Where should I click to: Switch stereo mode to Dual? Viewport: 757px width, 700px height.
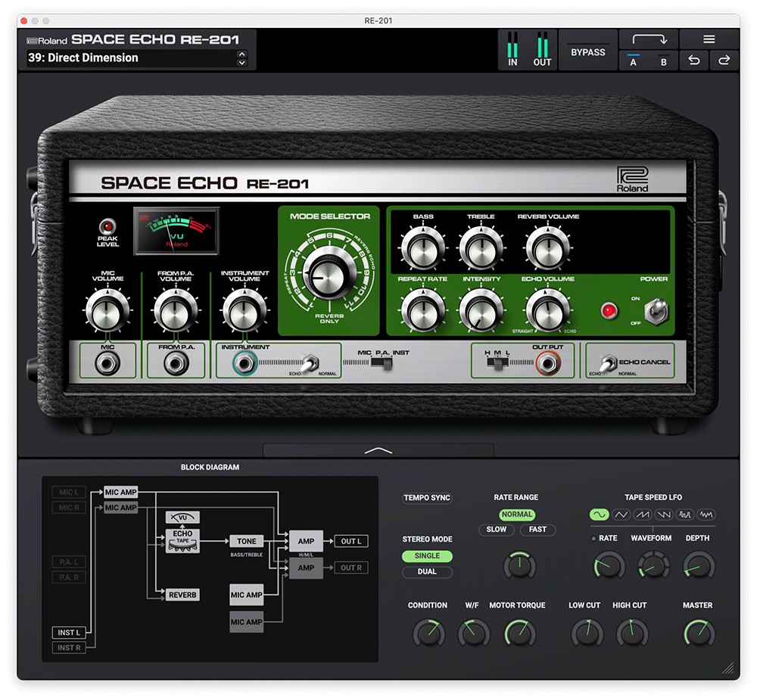point(427,572)
